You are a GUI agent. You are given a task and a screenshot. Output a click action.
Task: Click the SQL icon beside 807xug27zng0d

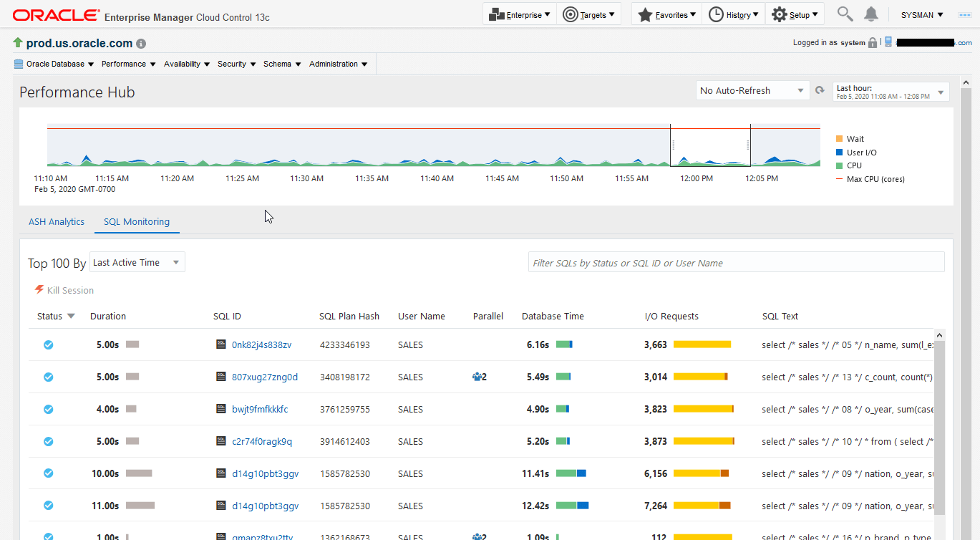point(221,377)
